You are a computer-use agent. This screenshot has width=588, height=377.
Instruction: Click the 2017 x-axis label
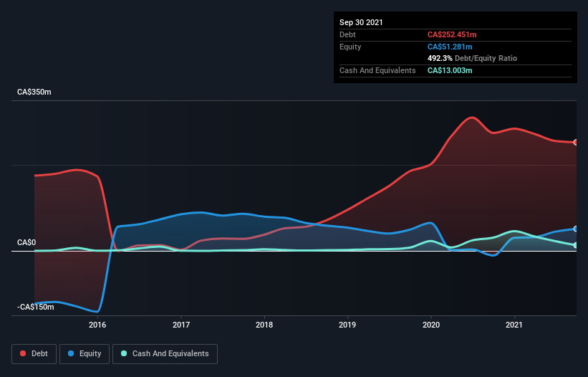tap(181, 325)
